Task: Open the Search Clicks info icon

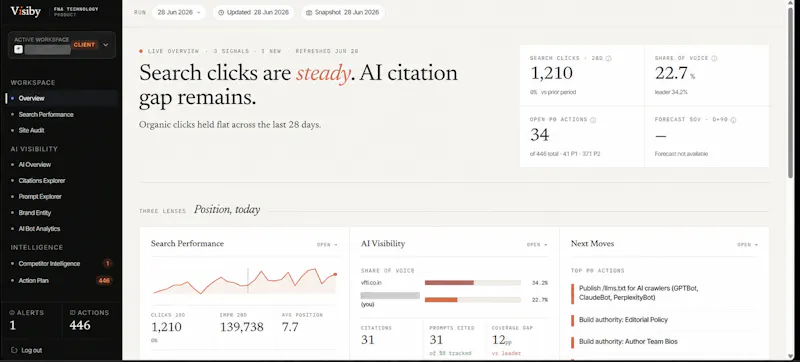Action: (x=608, y=59)
